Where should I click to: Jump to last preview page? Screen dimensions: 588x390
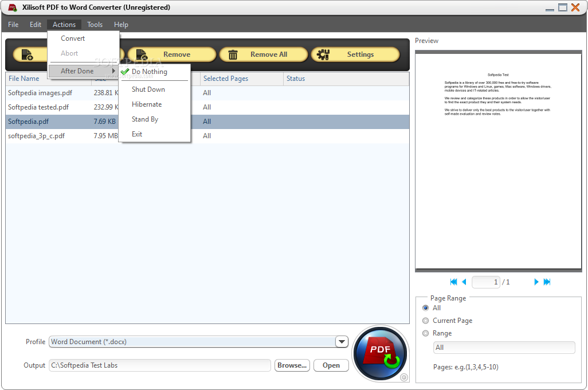click(547, 282)
